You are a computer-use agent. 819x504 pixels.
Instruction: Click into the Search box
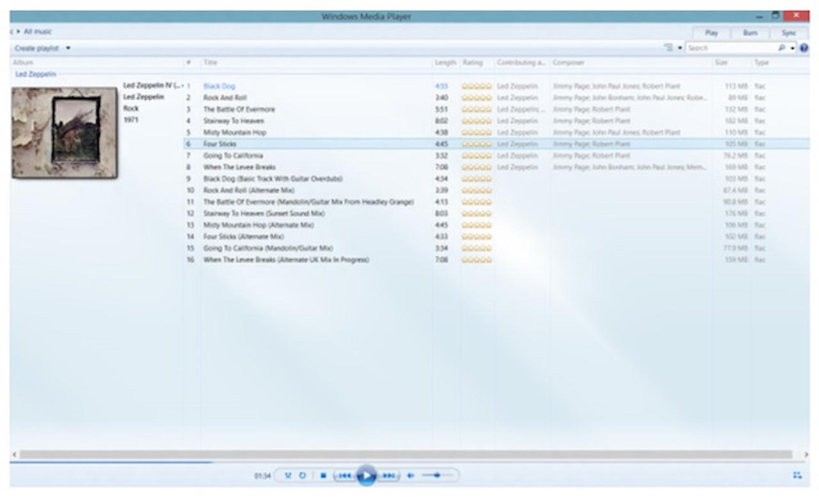[x=731, y=48]
